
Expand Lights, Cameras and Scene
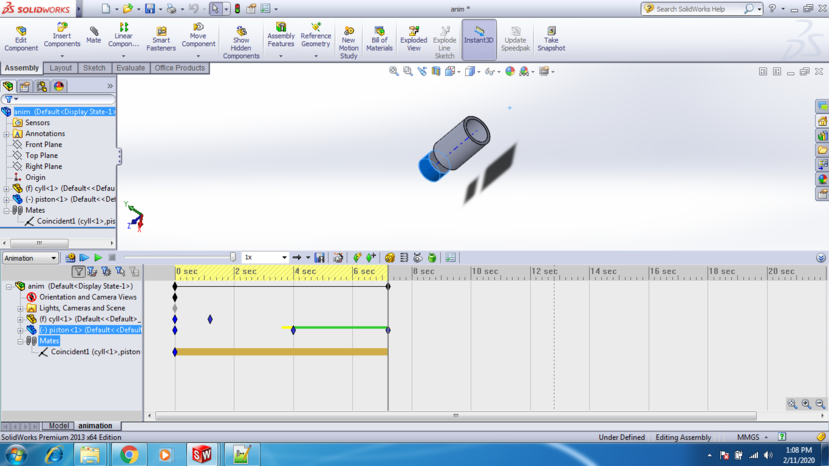(20, 308)
